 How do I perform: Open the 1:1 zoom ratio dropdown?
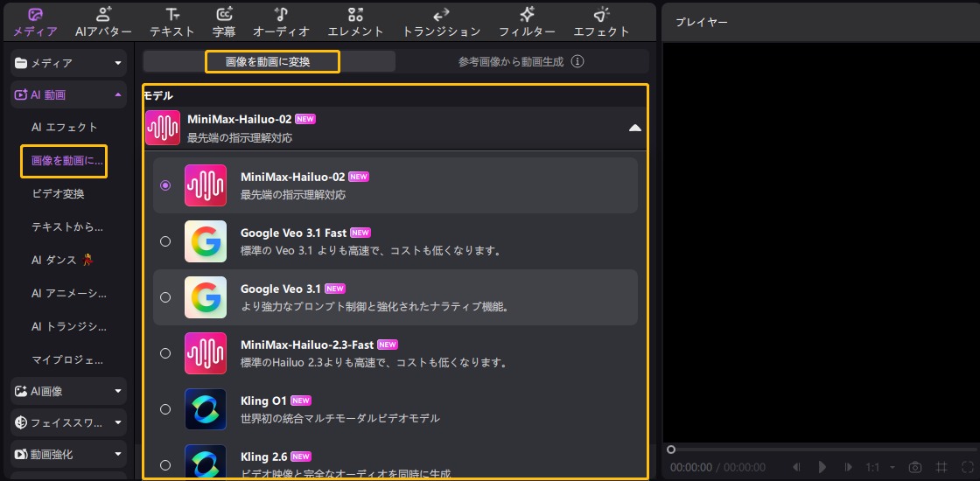click(881, 467)
